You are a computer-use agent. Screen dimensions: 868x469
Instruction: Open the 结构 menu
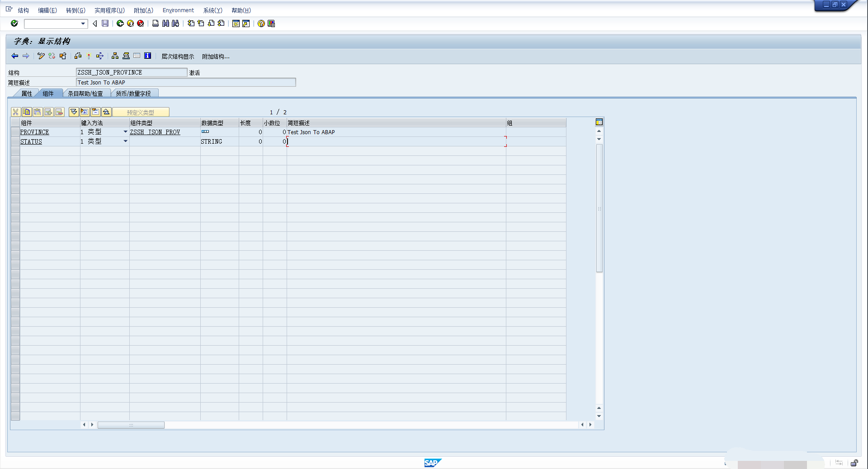[x=23, y=10]
